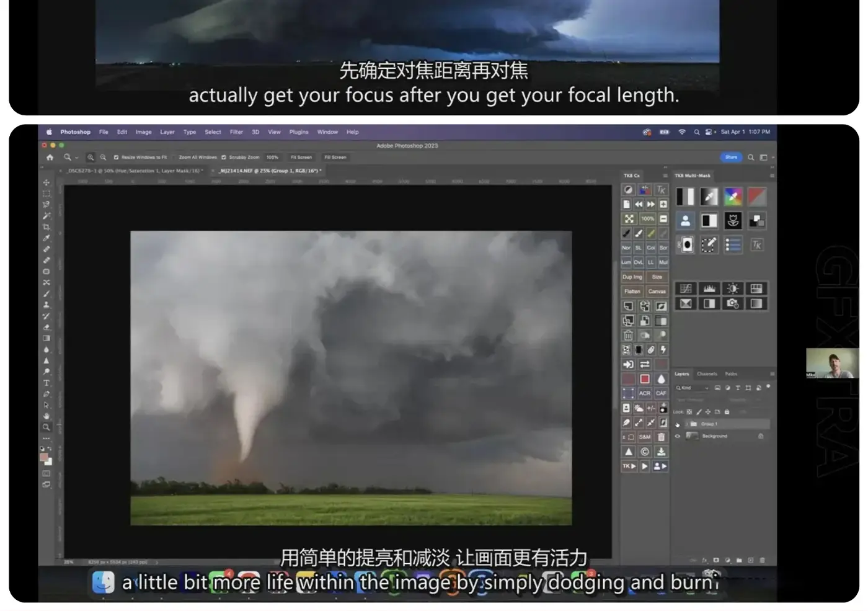Click the foreground color swatch
Image resolution: width=868 pixels, height=611 pixels.
pyautogui.click(x=44, y=458)
